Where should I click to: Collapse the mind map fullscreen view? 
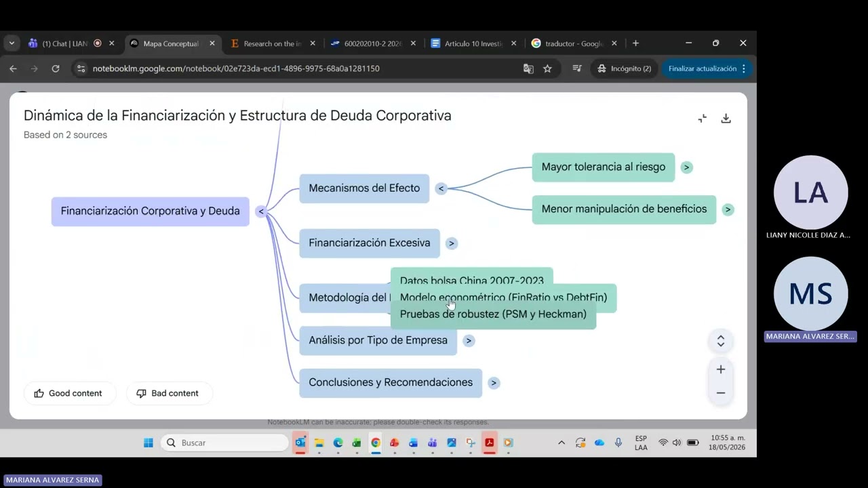click(703, 119)
